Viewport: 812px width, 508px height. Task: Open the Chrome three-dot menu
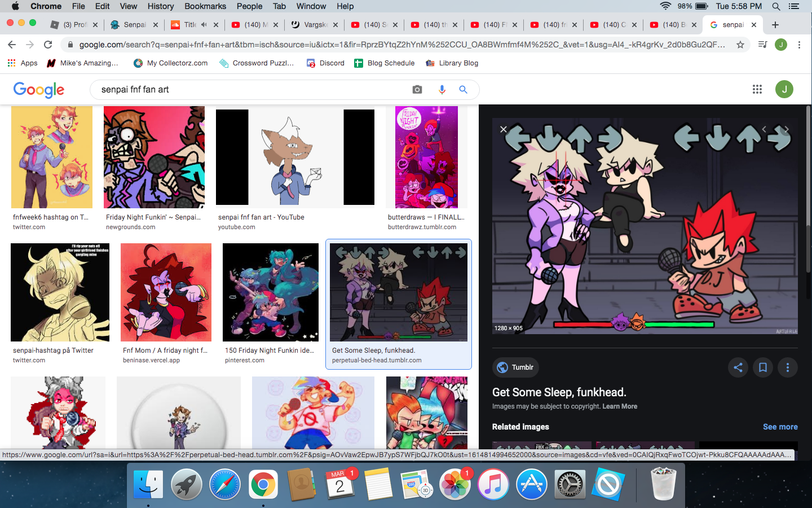pyautogui.click(x=799, y=45)
